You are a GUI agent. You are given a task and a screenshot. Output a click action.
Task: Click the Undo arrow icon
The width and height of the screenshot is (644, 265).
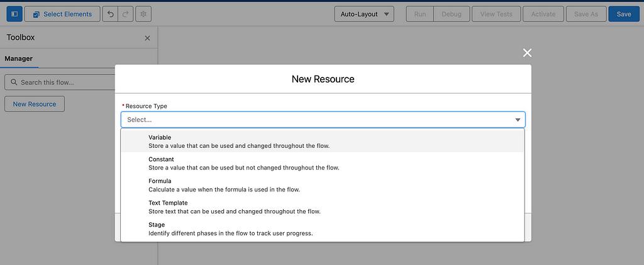coord(111,14)
